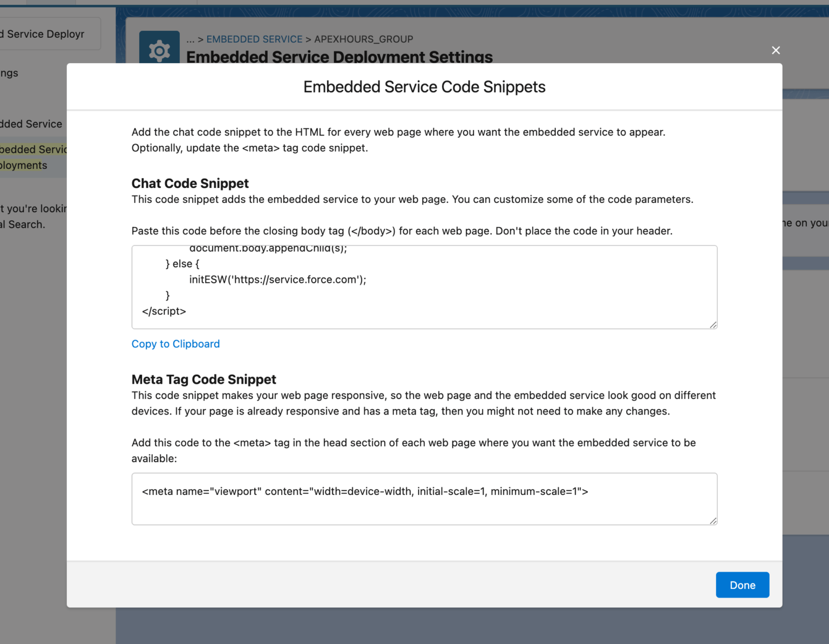
Task: Click the truncated Settings entry in the sidebar
Action: (x=9, y=73)
